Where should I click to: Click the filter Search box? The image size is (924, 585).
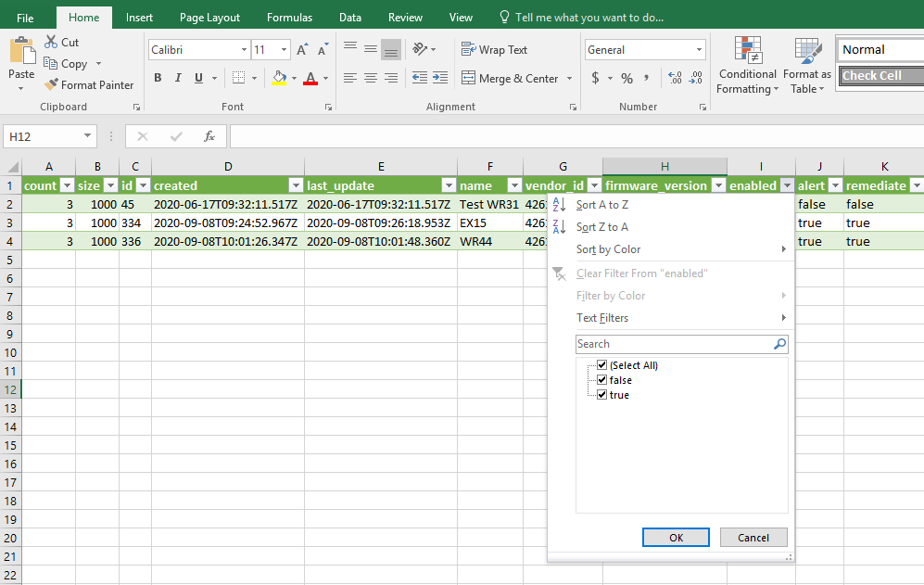pyautogui.click(x=681, y=344)
